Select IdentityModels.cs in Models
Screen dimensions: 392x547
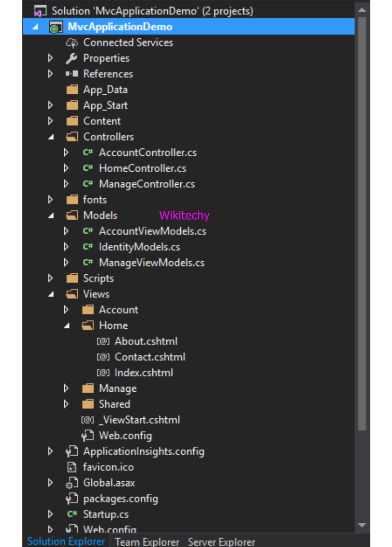click(x=139, y=247)
